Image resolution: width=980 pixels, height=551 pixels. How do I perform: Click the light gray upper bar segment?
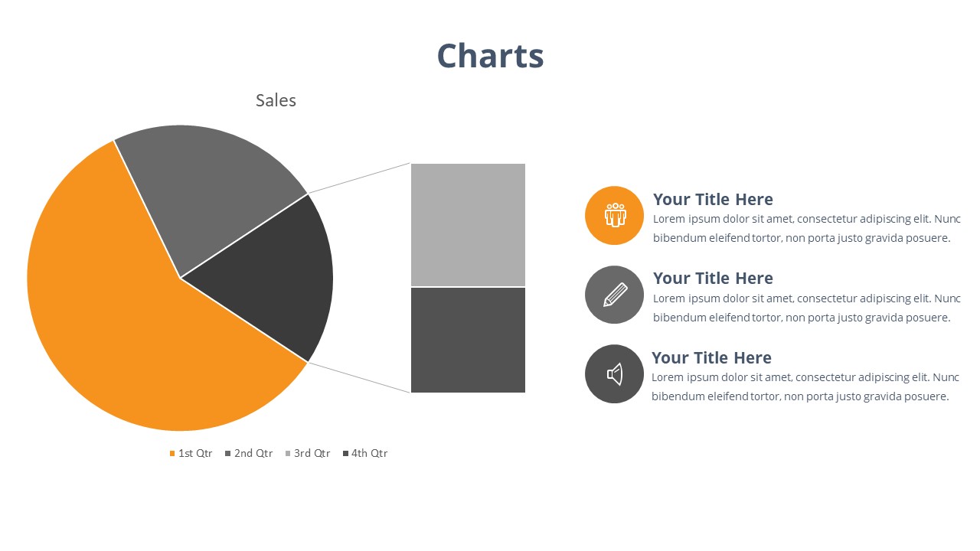[x=468, y=224]
